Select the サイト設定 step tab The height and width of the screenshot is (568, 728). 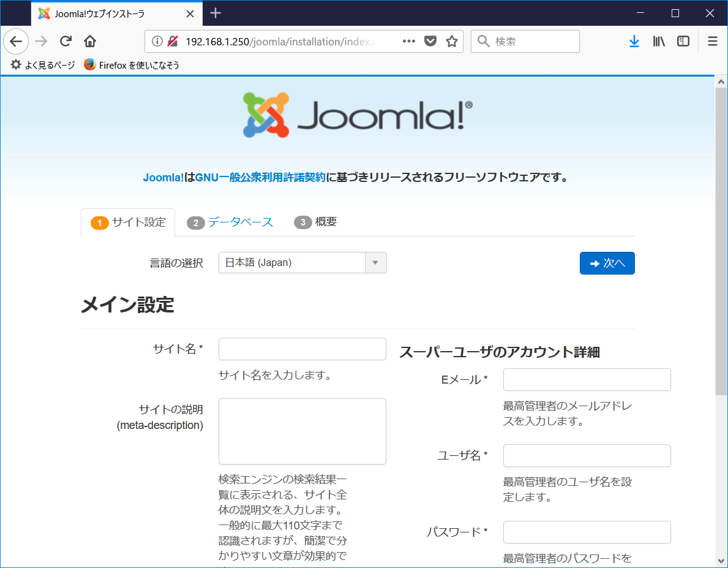[128, 222]
